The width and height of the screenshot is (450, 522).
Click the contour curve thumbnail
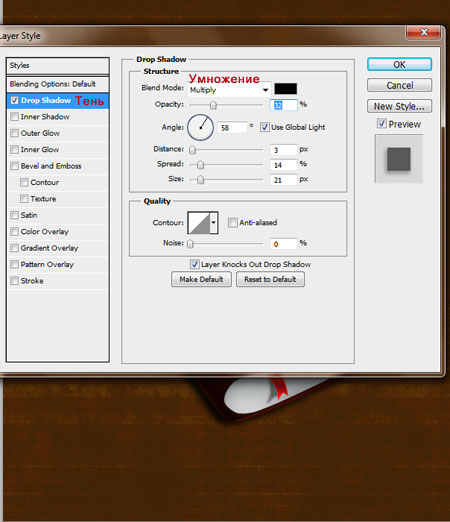point(199,222)
